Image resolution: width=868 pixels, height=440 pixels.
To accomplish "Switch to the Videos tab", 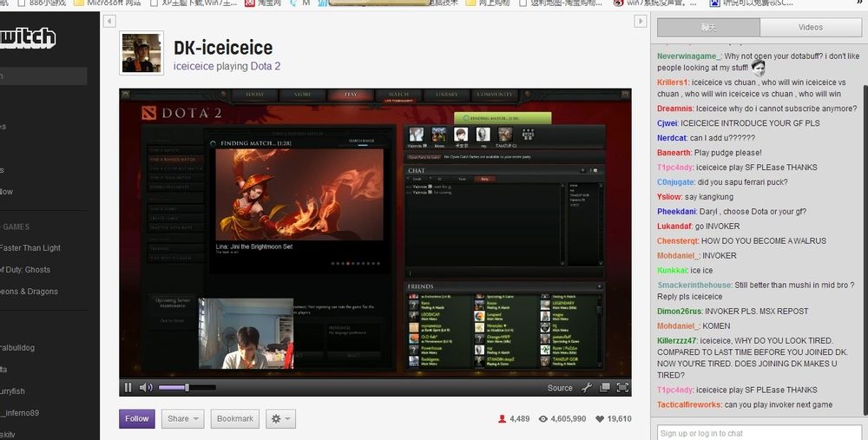I will click(x=811, y=27).
